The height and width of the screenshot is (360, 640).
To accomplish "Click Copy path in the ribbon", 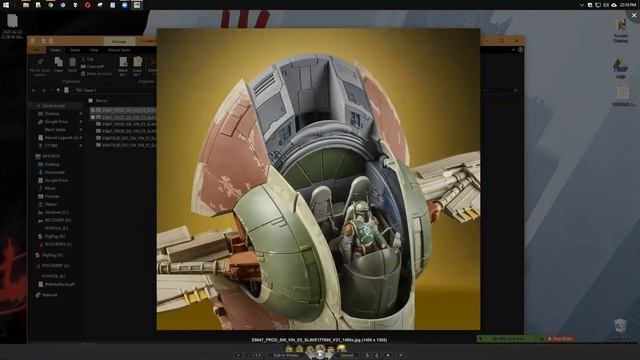I will pyautogui.click(x=93, y=66).
